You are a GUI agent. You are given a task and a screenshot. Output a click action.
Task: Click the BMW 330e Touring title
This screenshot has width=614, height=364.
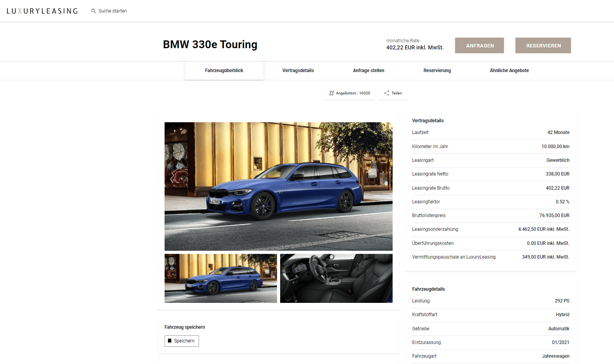click(x=210, y=45)
